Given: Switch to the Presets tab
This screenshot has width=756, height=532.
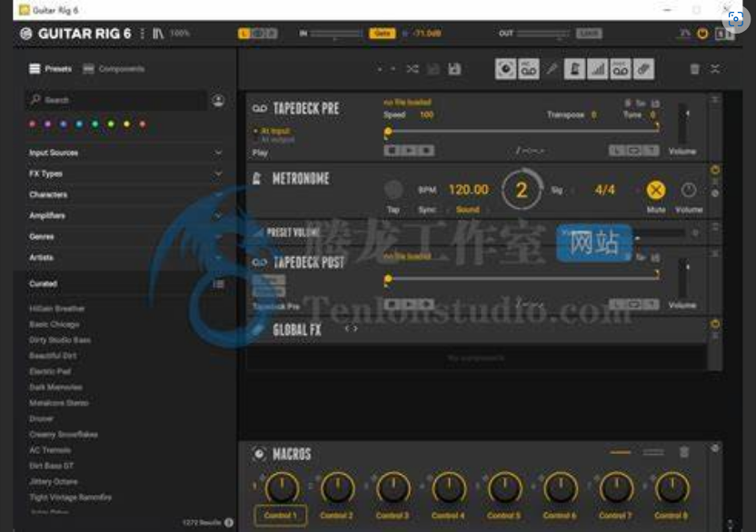Looking at the screenshot, I should [51, 69].
